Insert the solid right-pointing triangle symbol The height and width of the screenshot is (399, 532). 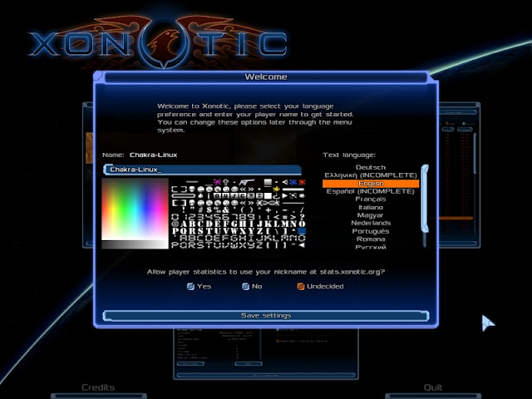[284, 196]
